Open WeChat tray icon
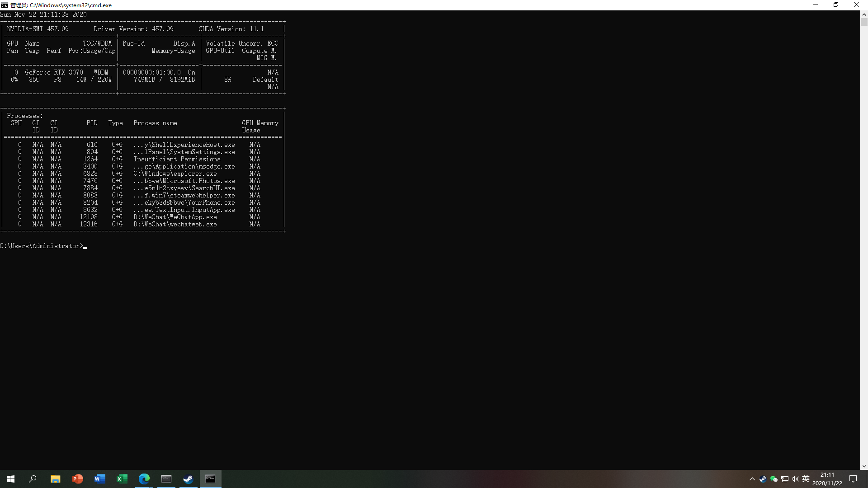 click(774, 479)
